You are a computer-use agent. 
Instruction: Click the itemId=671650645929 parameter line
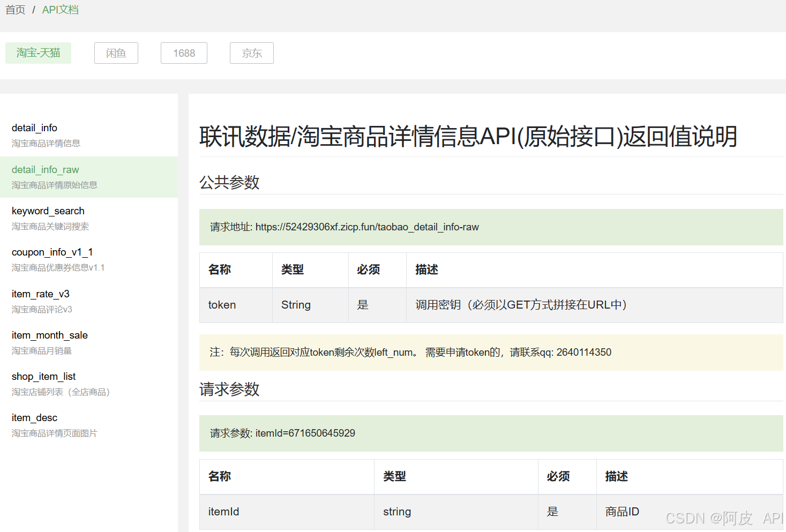click(x=491, y=433)
